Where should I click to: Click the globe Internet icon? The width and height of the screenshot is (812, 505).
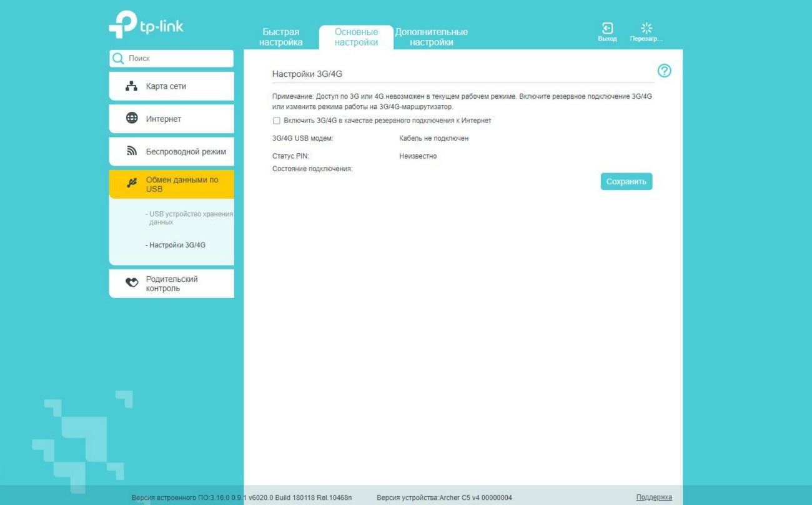[132, 118]
